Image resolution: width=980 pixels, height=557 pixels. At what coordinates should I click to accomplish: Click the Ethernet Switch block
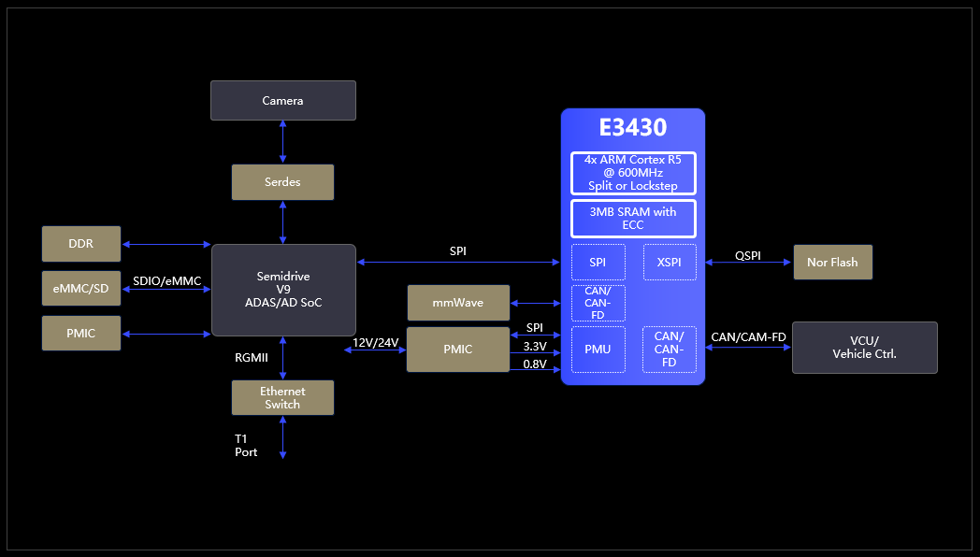coord(282,398)
